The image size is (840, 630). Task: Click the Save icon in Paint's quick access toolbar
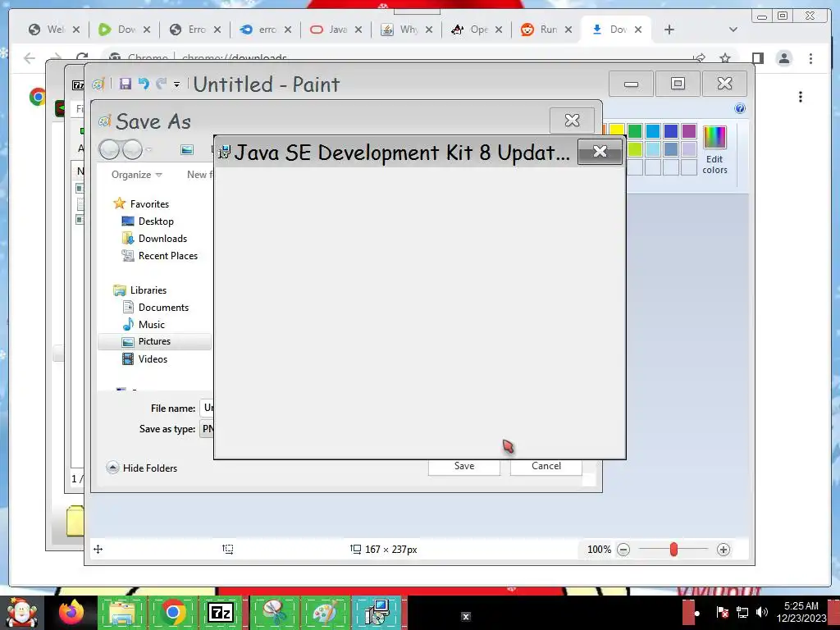pyautogui.click(x=126, y=84)
